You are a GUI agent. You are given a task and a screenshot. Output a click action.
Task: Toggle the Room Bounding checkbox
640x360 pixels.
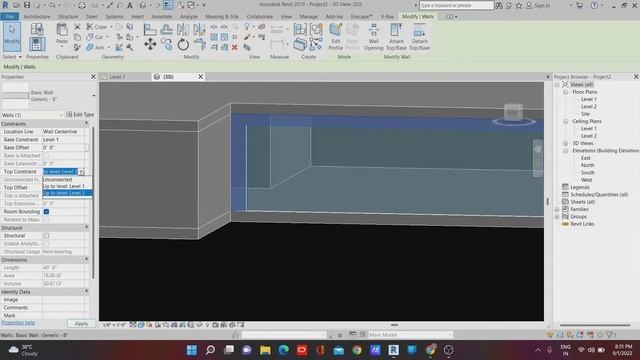[46, 211]
